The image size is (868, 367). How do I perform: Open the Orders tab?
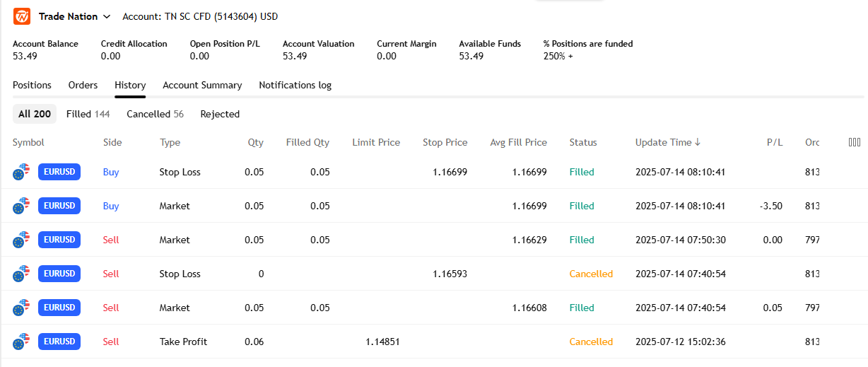pyautogui.click(x=83, y=85)
